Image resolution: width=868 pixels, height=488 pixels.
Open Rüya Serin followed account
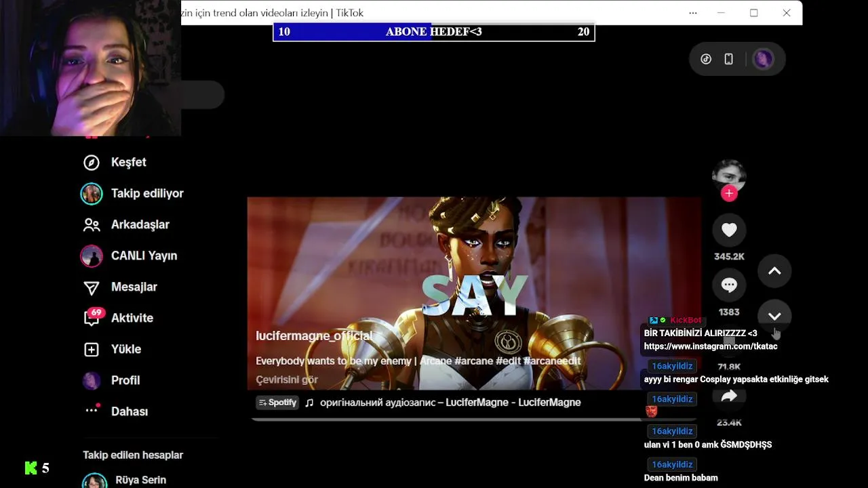141,480
